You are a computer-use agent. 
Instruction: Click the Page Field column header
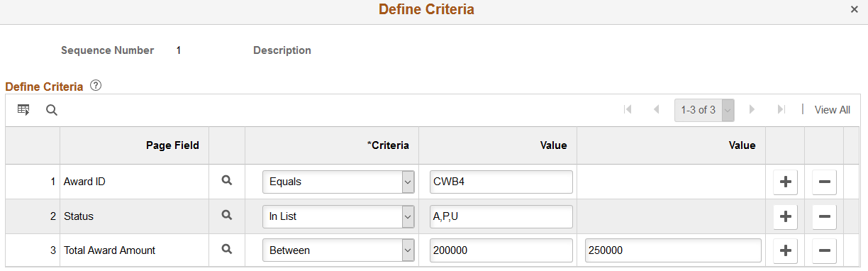(x=172, y=145)
